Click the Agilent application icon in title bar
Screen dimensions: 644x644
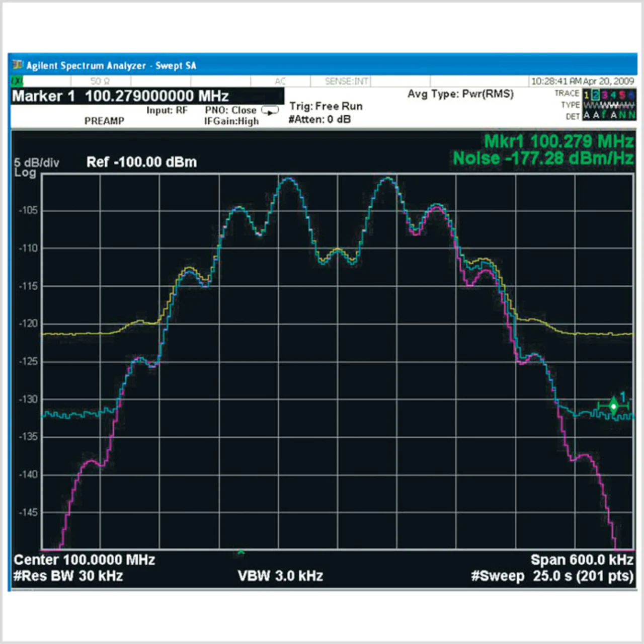coord(18,65)
